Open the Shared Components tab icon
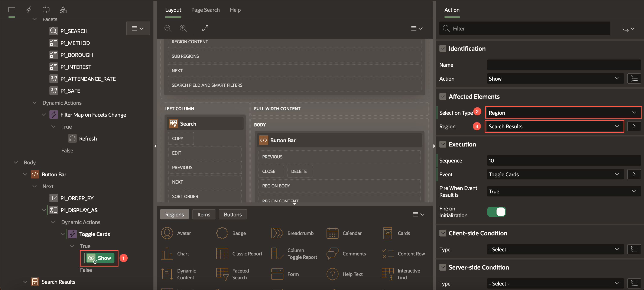This screenshot has height=290, width=644. (x=63, y=10)
